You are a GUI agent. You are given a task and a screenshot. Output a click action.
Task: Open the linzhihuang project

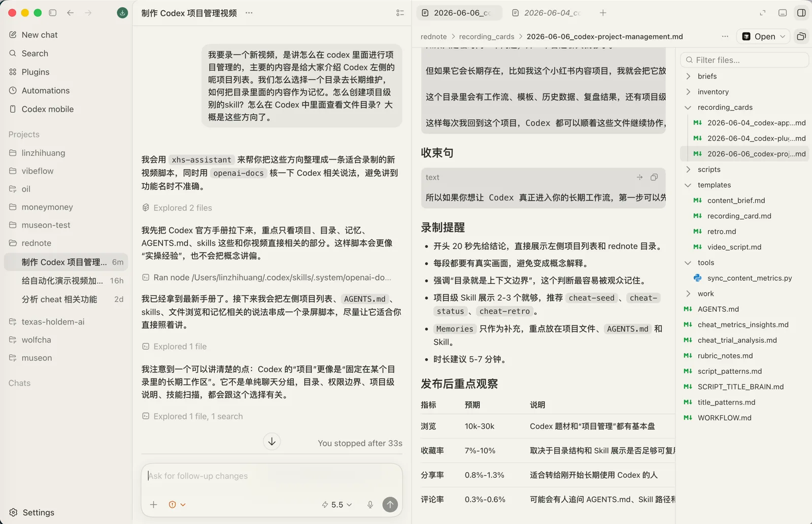pos(66,153)
